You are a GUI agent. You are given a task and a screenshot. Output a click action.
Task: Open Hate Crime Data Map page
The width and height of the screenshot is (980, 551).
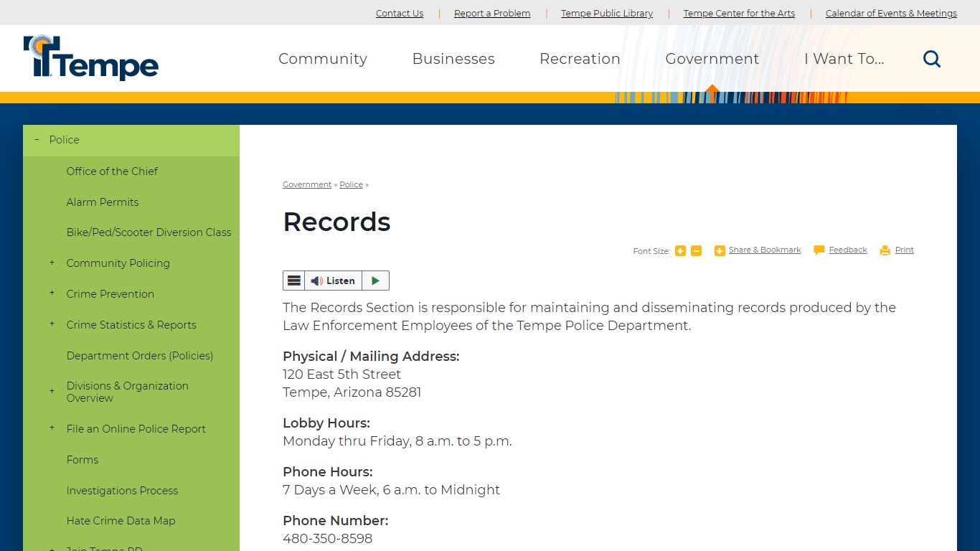(x=121, y=520)
